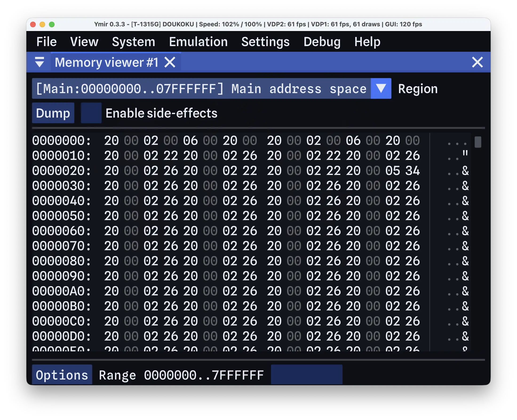517x420 pixels.
Task: Select the Memory viewer #1 tab
Action: click(x=107, y=62)
